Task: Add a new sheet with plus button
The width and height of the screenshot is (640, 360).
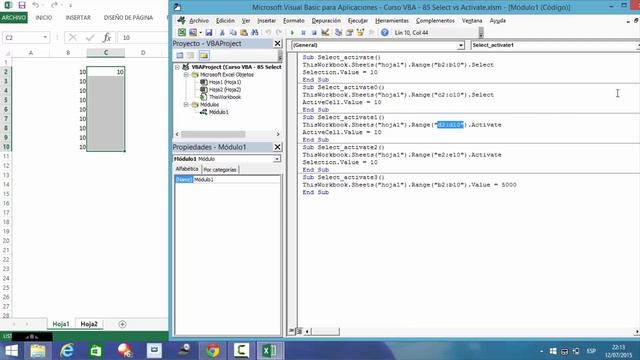Action: (122, 324)
